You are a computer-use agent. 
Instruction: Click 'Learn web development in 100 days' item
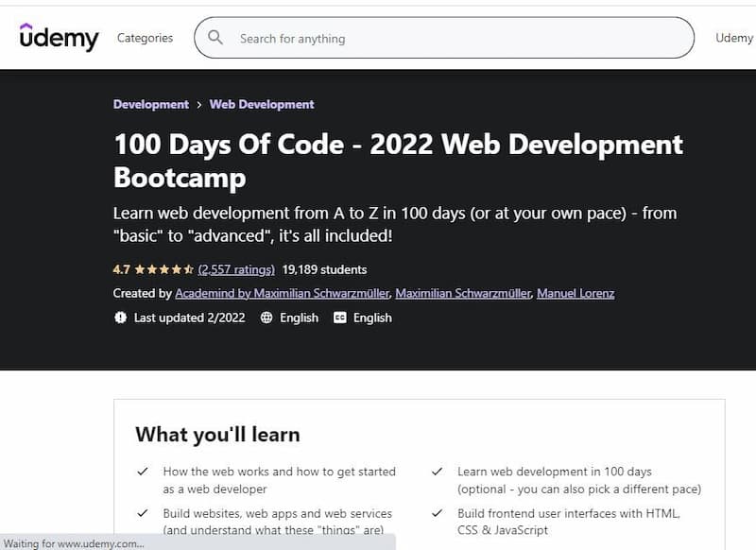tap(579, 480)
